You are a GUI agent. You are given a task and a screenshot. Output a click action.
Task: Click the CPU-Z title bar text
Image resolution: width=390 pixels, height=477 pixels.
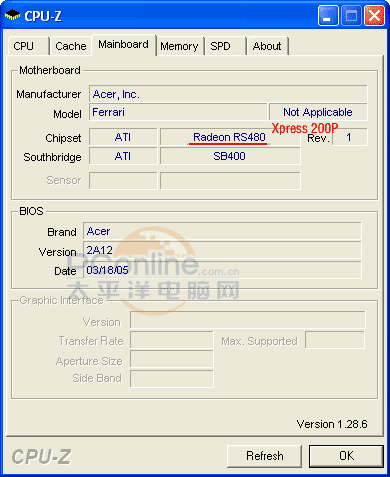tap(43, 16)
